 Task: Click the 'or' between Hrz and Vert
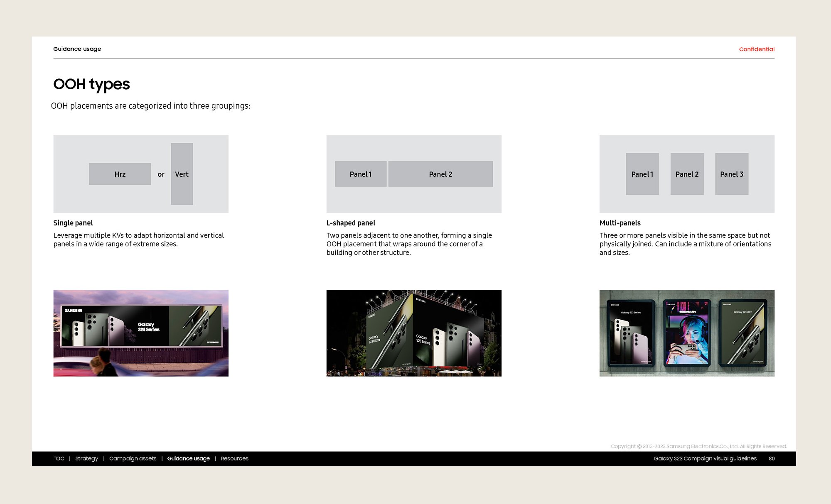(161, 174)
